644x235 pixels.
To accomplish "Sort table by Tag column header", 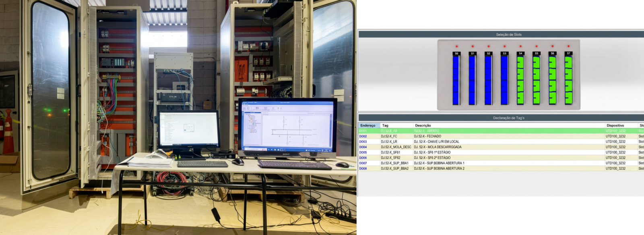I will (x=396, y=125).
